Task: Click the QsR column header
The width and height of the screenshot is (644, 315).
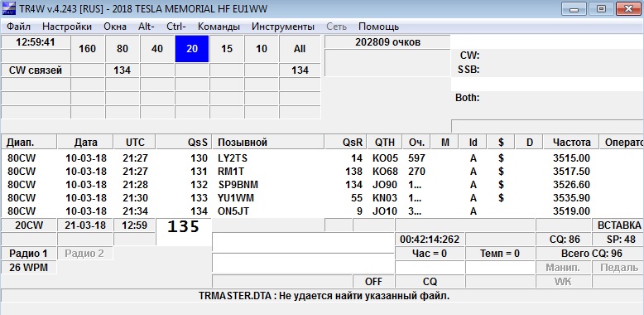Action: click(345, 143)
